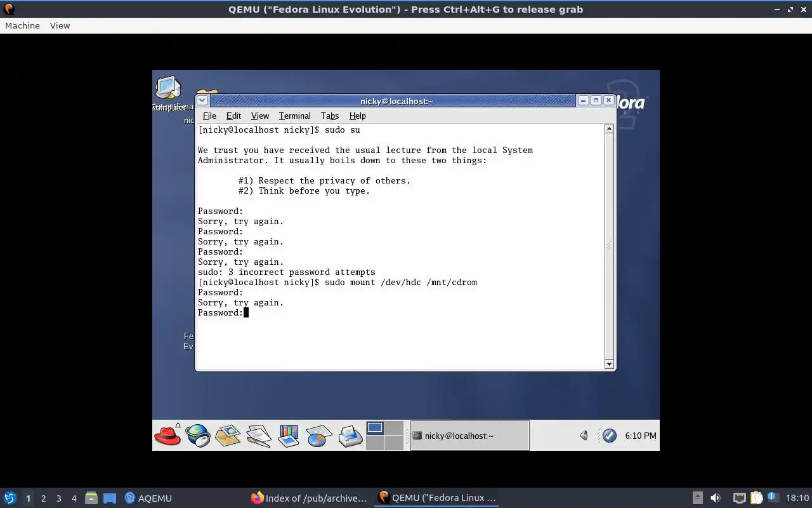Click the QEMU flame title bar icon

pyautogui.click(x=9, y=10)
